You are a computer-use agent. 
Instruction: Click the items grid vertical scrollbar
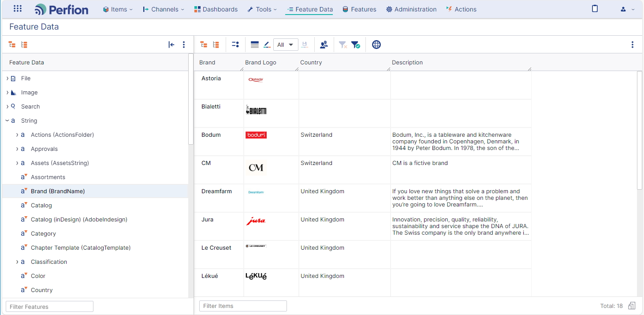pos(640,130)
